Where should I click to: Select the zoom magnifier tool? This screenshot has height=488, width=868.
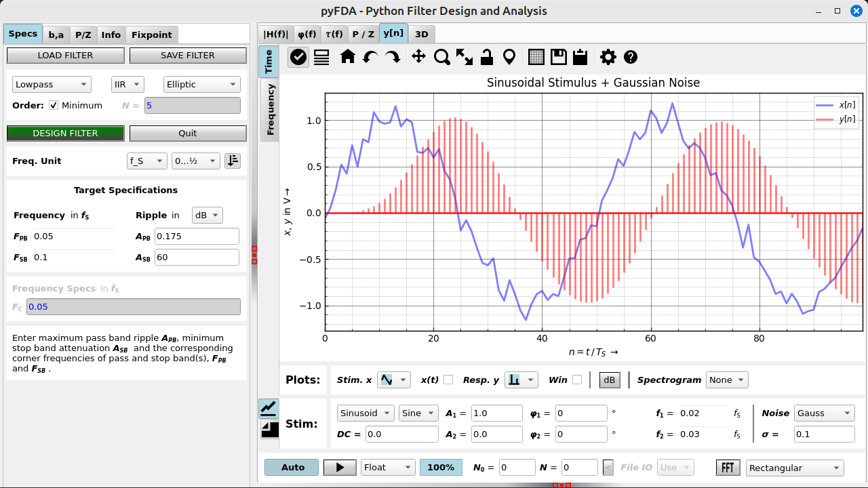click(x=442, y=57)
